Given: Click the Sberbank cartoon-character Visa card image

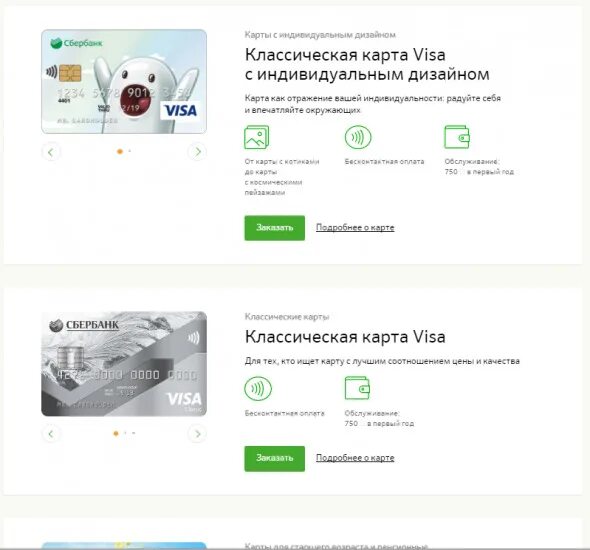Looking at the screenshot, I should click(x=124, y=82).
